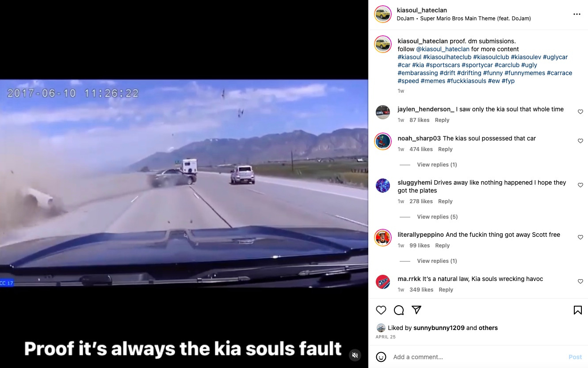Open the comment bubble icon
Viewport: 588px width, 368px height.
tap(399, 310)
